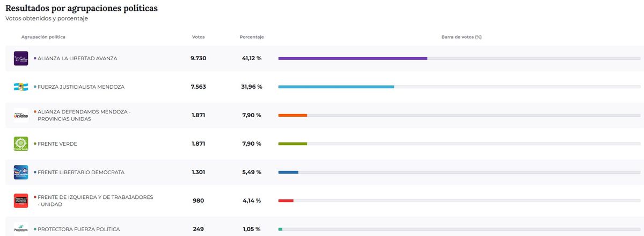Click the La Libertad Avanza party logo

21,58
